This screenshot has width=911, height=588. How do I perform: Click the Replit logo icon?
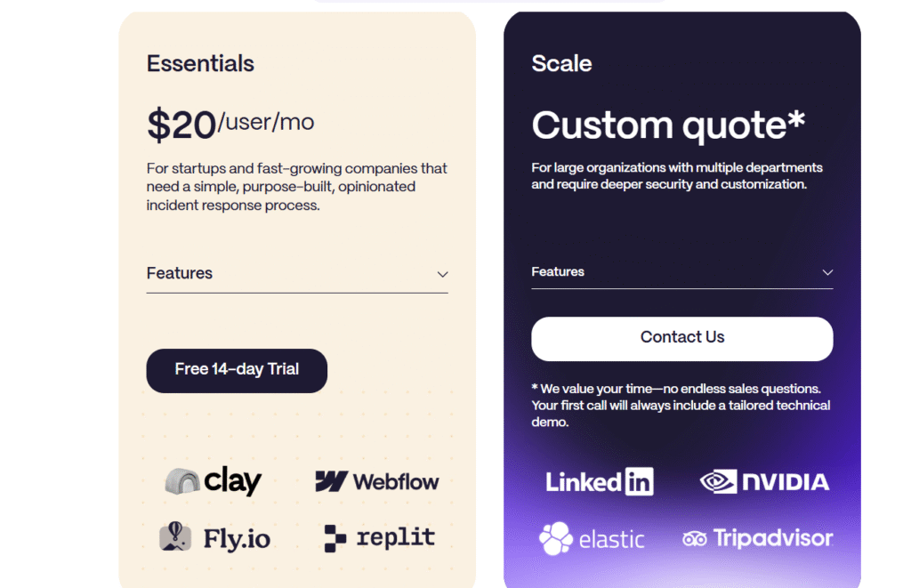coord(335,538)
